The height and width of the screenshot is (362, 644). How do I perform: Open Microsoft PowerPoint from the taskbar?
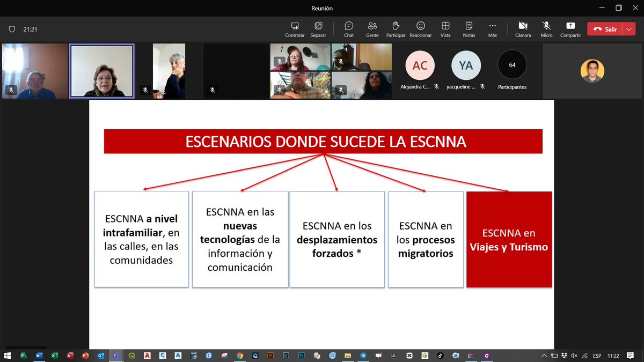[85, 356]
